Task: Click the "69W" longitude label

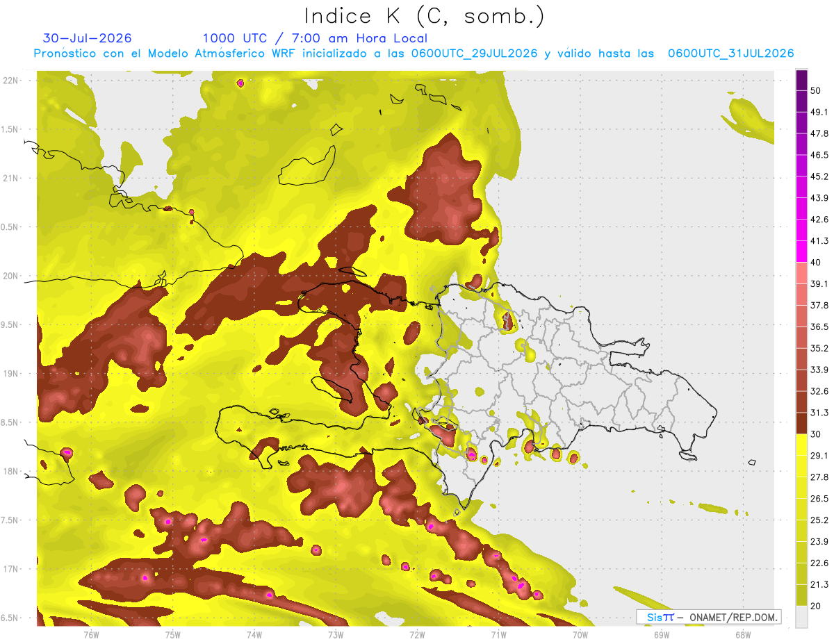Action: coord(662,634)
